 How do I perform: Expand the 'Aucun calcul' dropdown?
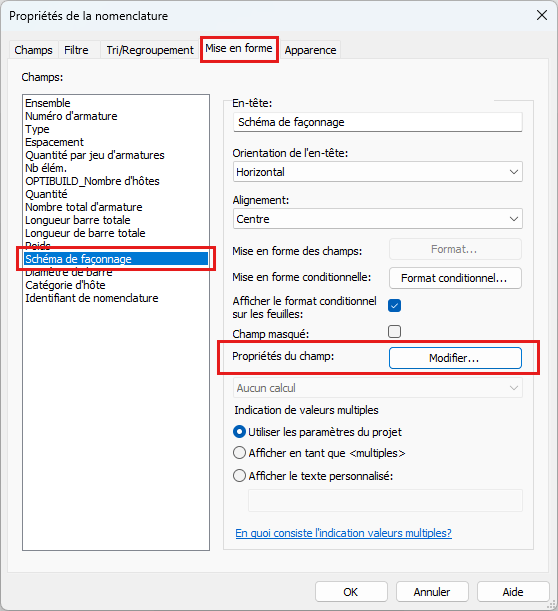point(378,388)
